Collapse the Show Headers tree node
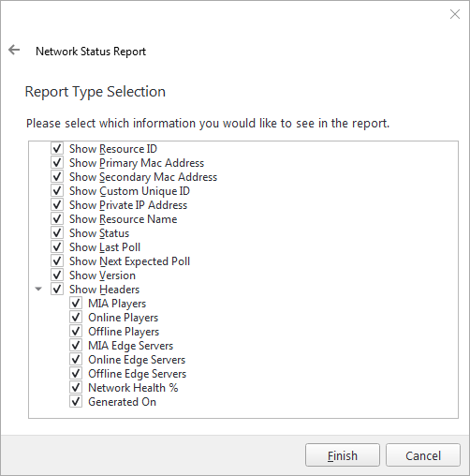Viewport: 470px width, 476px height. click(38, 290)
